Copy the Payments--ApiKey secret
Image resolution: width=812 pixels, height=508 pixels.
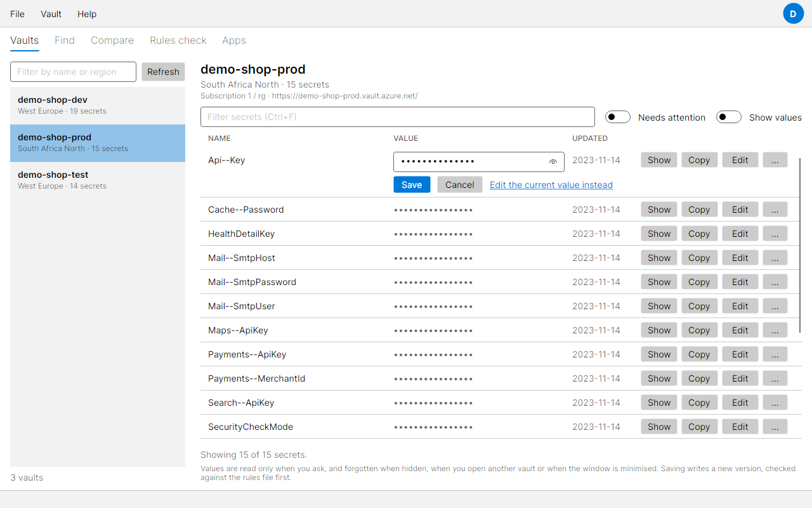(x=699, y=354)
